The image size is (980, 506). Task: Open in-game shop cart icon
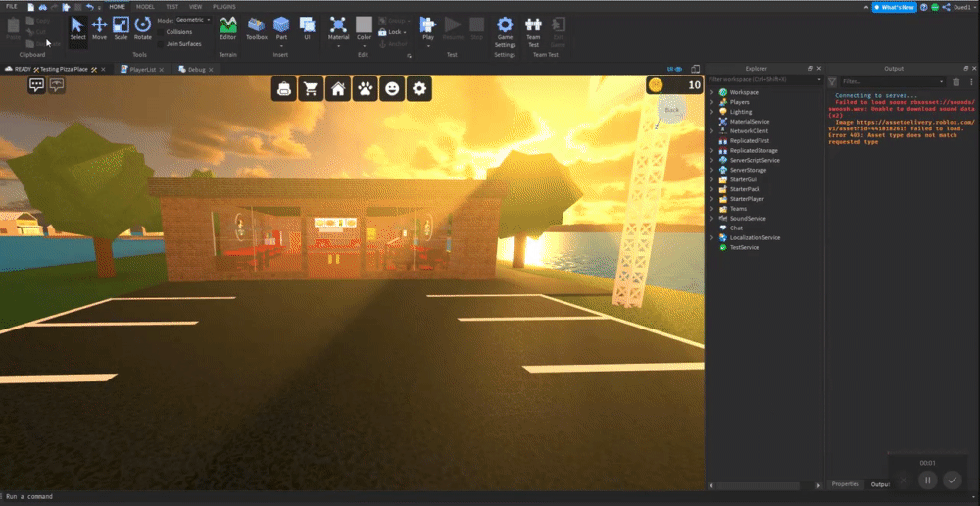click(310, 89)
